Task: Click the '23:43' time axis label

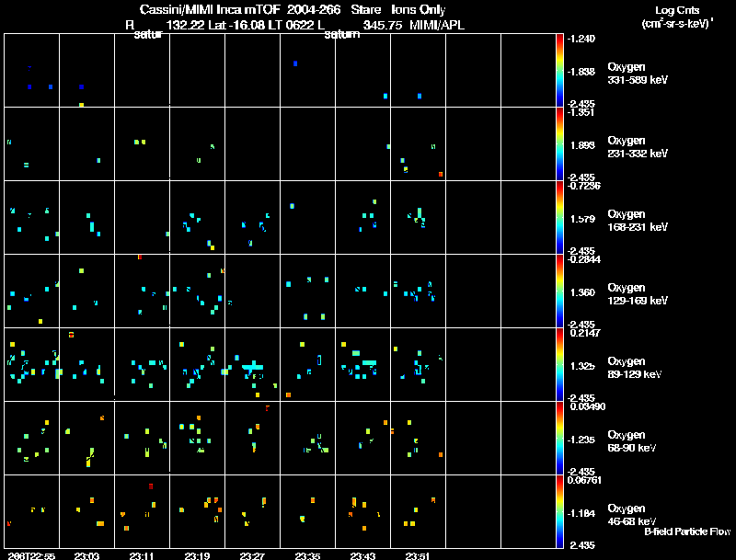Action: tap(362, 555)
